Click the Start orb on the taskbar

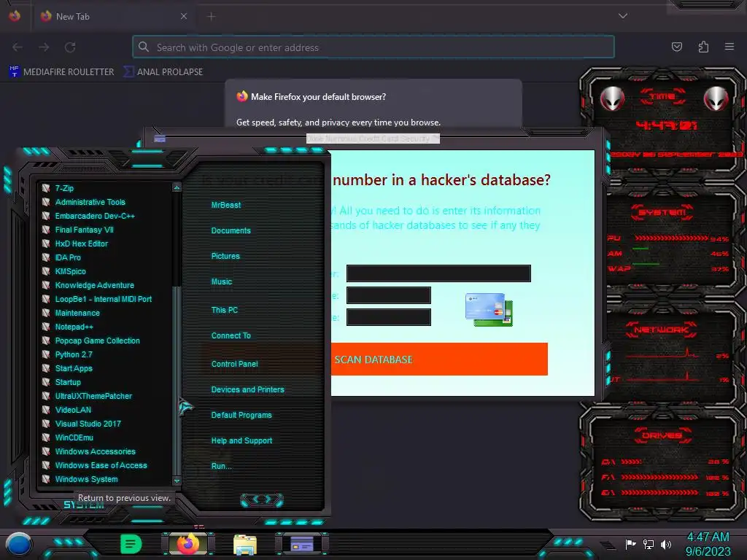pos(18,544)
